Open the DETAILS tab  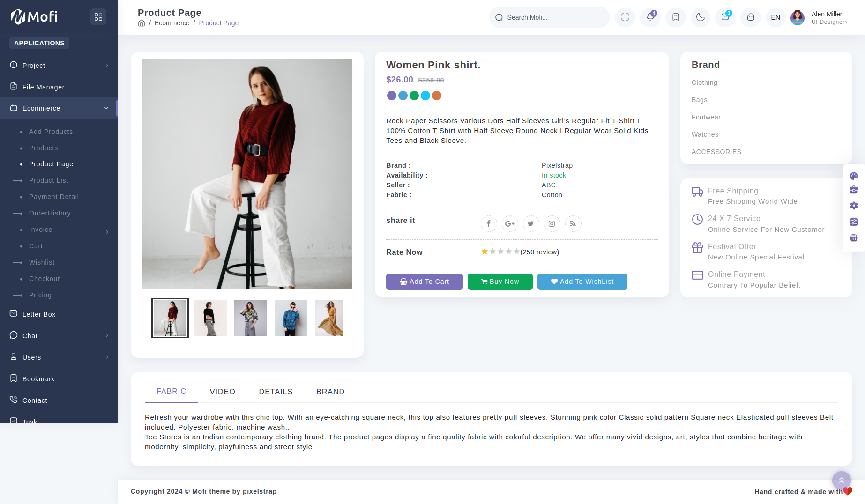coord(276,392)
